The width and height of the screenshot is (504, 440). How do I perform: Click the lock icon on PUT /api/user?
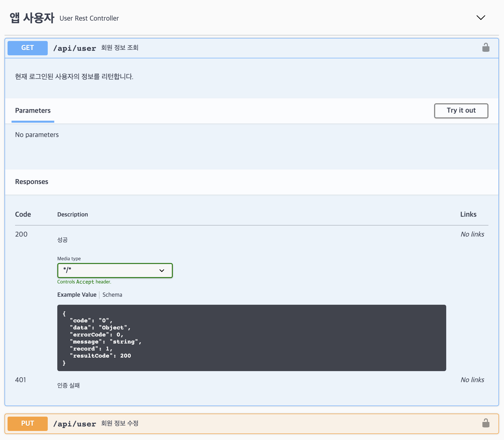click(x=486, y=423)
